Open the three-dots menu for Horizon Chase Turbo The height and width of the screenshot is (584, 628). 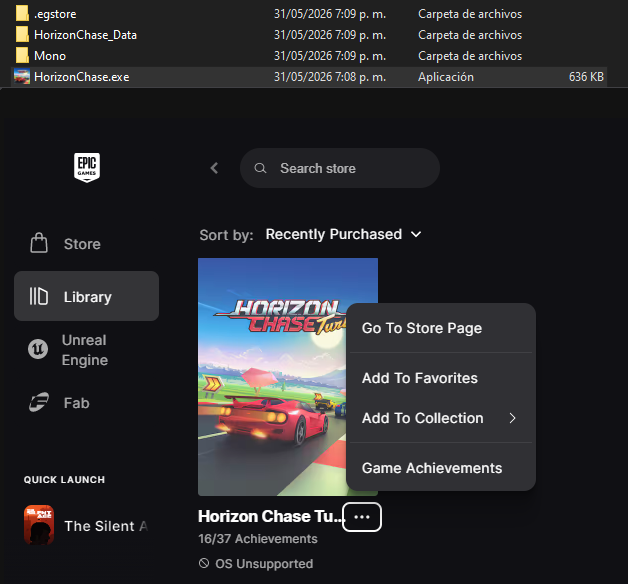362,517
